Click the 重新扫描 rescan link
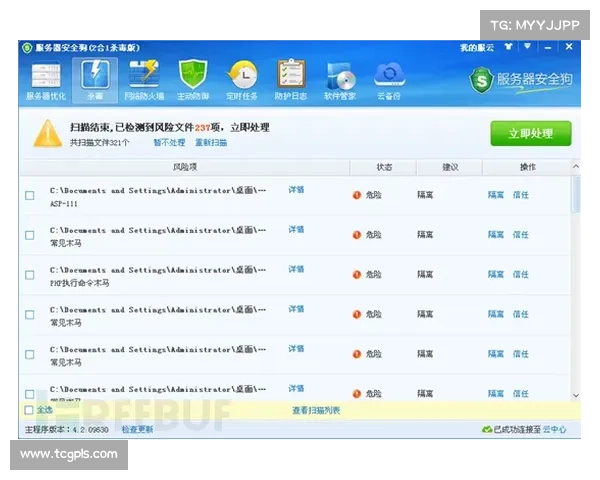This screenshot has height=480, width=600. tap(211, 143)
